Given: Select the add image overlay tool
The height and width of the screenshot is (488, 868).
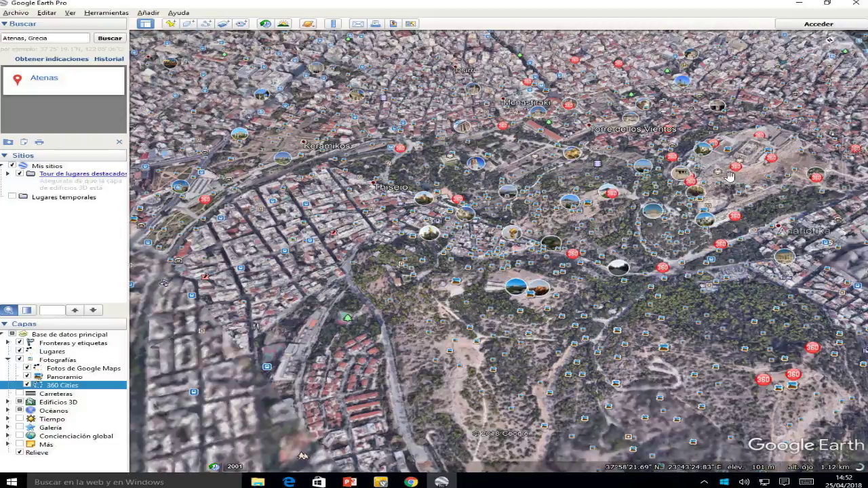Looking at the screenshot, I should [x=223, y=24].
